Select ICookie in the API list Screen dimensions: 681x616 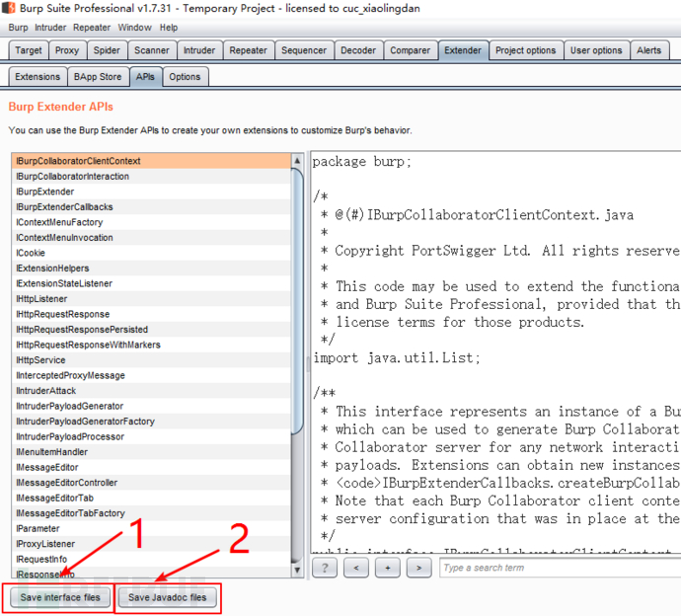[x=151, y=253]
